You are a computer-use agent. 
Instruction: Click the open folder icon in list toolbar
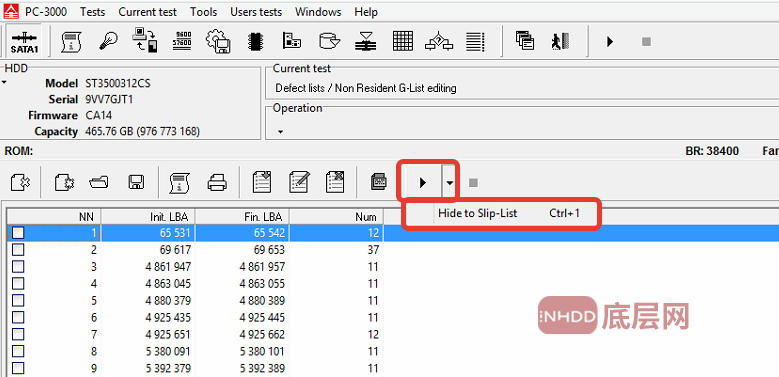click(99, 183)
